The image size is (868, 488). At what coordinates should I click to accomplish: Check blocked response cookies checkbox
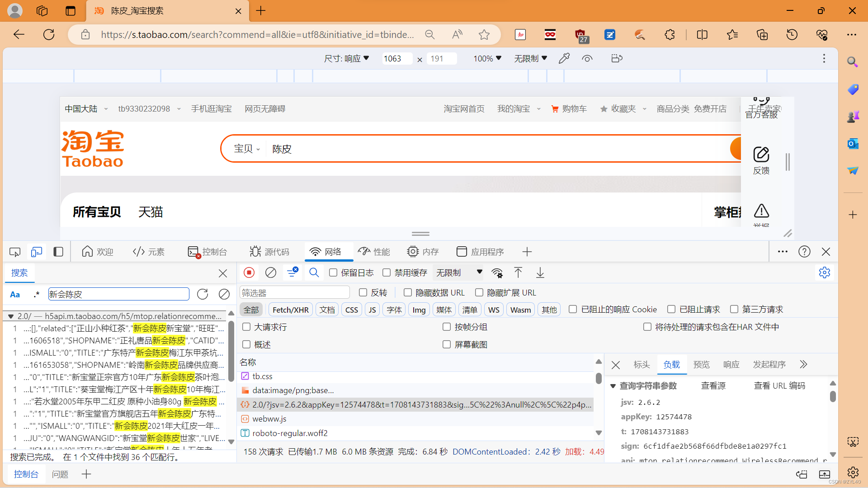tap(573, 309)
